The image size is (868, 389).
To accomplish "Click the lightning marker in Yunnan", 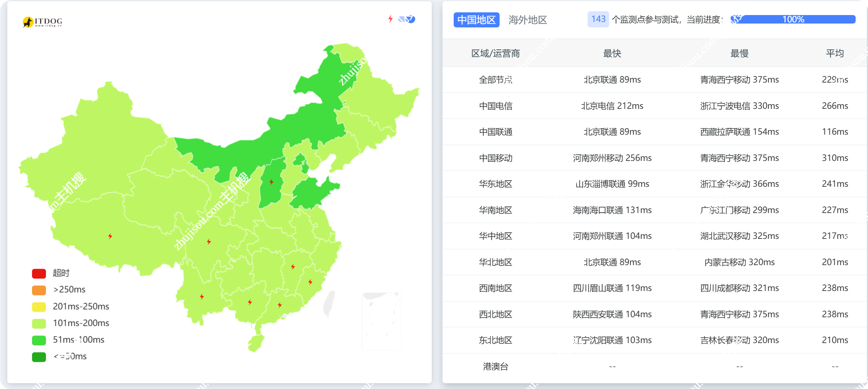I will [x=202, y=296].
